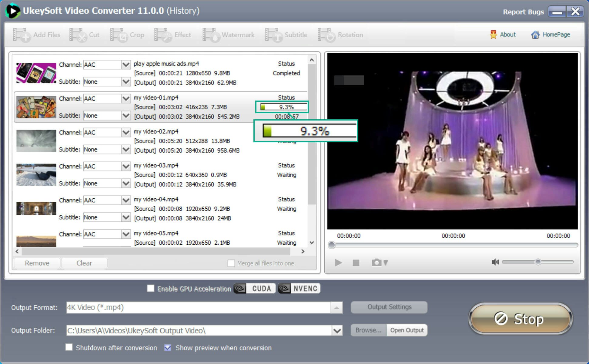Open Subtitle dropdown for my video-03.mp4
Screen dimensions: 589x364
click(x=125, y=183)
